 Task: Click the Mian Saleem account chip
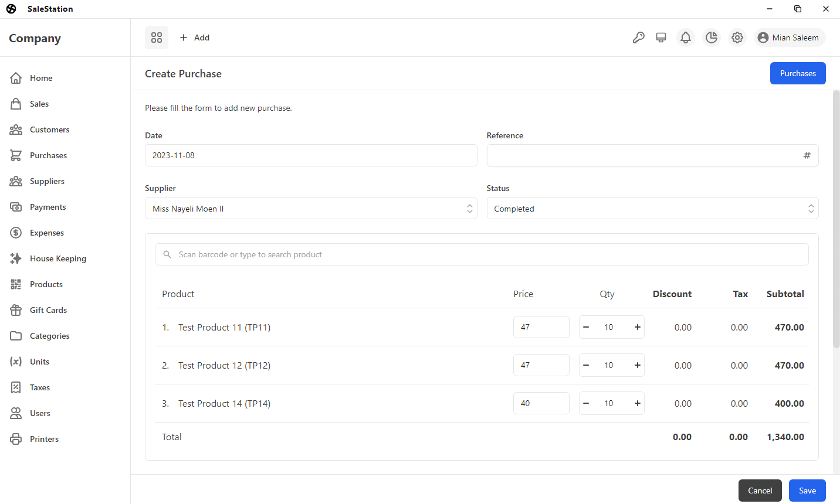tap(789, 37)
